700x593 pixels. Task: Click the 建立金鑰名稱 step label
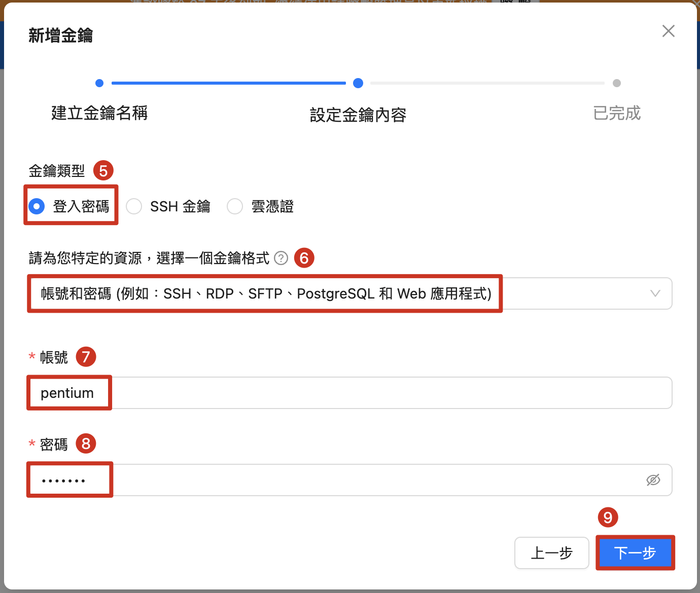point(99,113)
